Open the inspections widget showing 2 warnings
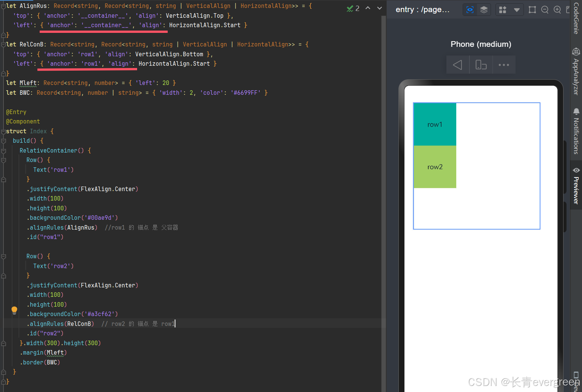Screen dimensions: 582x392 pyautogui.click(x=353, y=8)
